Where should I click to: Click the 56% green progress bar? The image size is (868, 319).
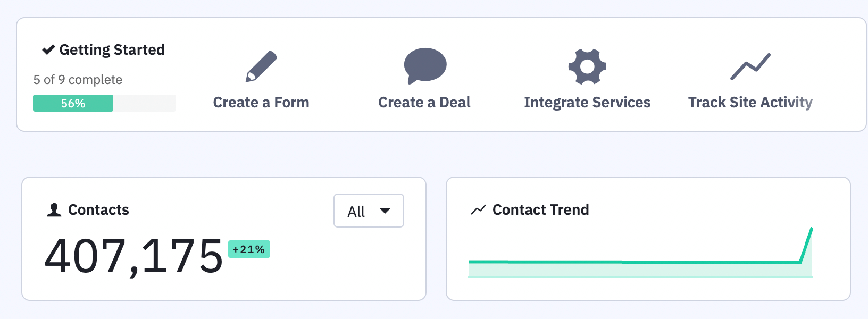(x=73, y=103)
